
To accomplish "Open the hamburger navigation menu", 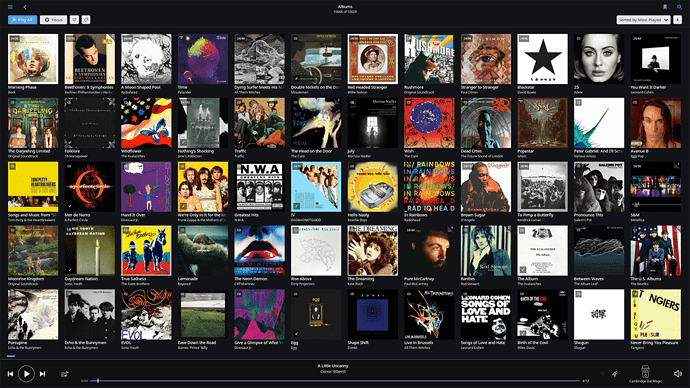I will (10, 7).
